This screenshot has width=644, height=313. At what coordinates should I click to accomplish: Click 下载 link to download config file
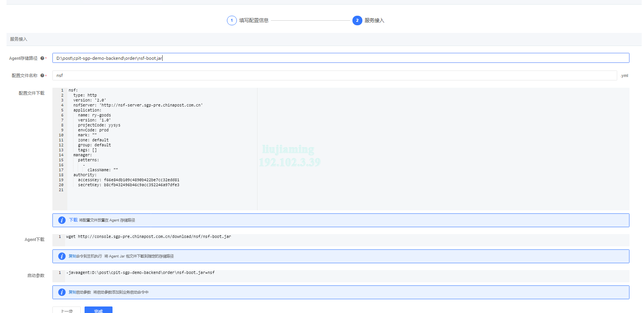pos(73,220)
